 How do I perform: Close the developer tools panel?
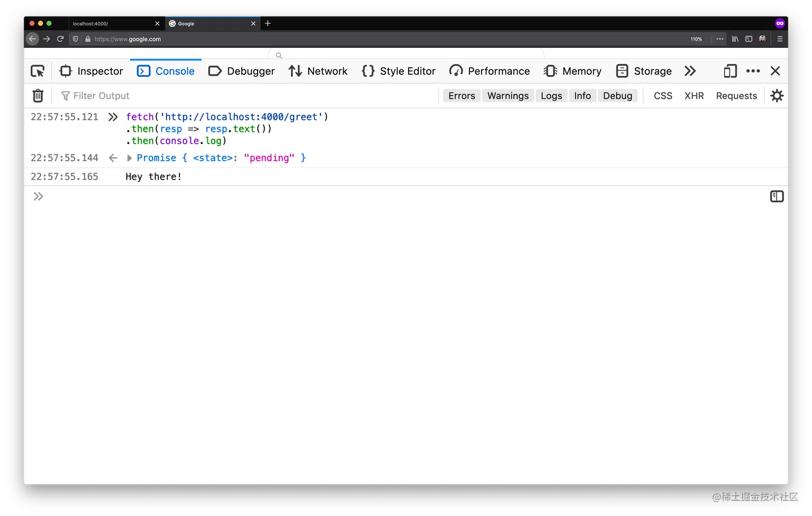(x=775, y=71)
